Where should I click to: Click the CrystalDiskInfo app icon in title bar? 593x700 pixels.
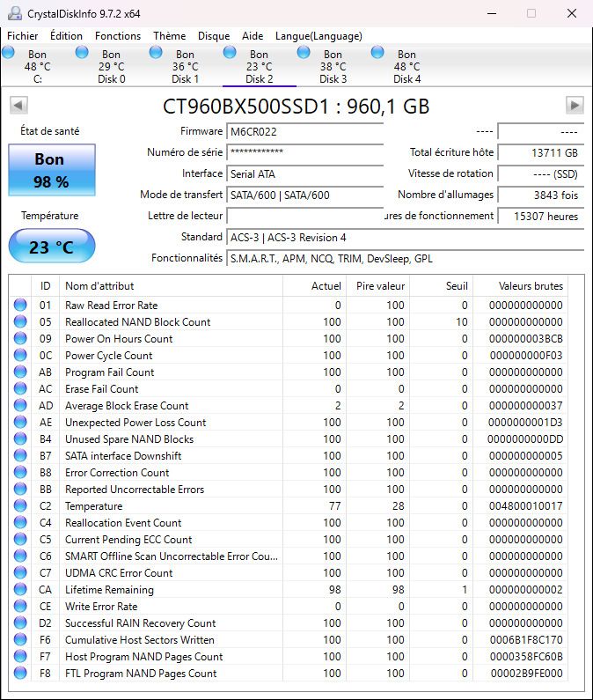click(14, 13)
